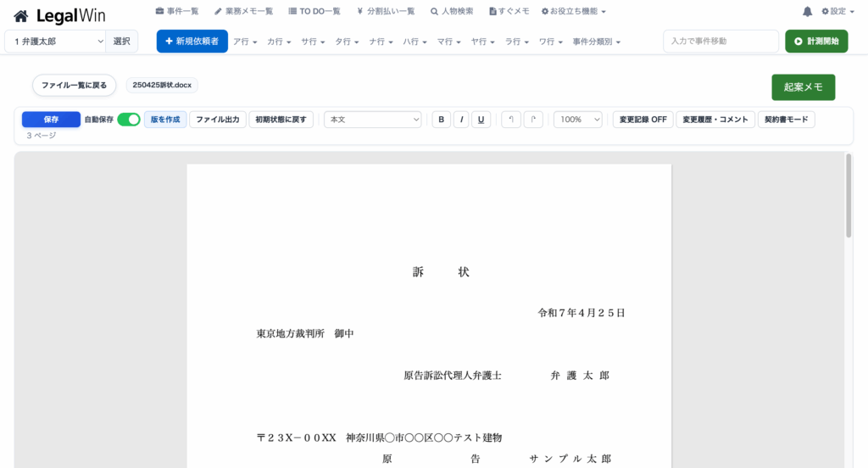Apply italic formatting with I button
868x468 pixels.
pyautogui.click(x=461, y=120)
